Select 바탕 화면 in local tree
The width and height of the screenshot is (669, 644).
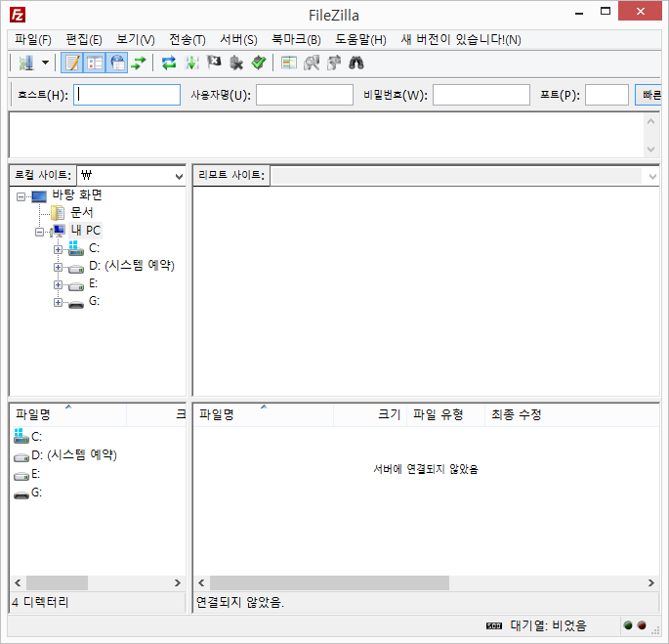(77, 194)
